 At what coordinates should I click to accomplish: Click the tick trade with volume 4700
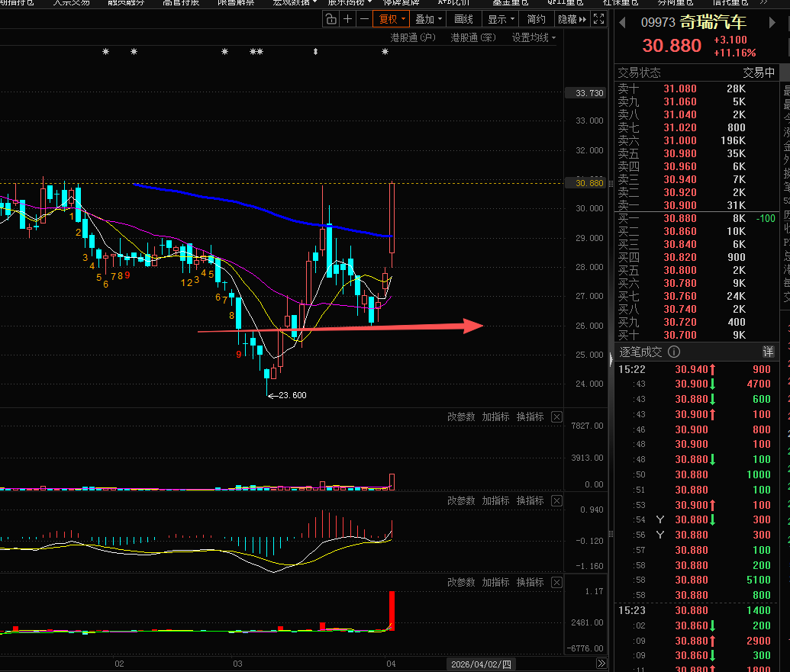point(697,384)
